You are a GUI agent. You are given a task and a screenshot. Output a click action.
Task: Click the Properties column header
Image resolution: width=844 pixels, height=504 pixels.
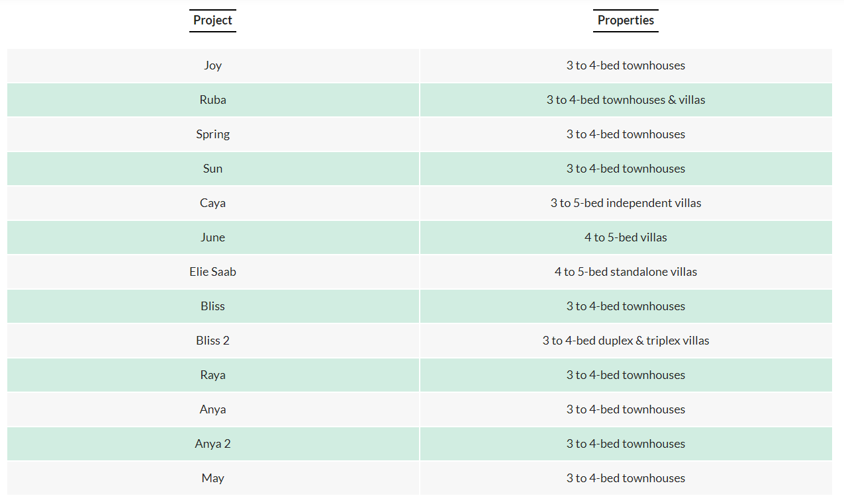[x=626, y=21]
